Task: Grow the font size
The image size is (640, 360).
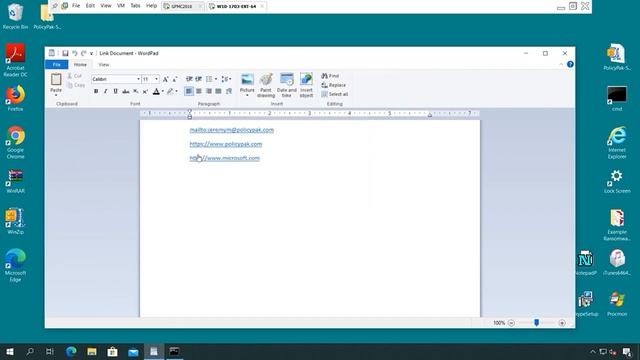Action: click(x=165, y=79)
